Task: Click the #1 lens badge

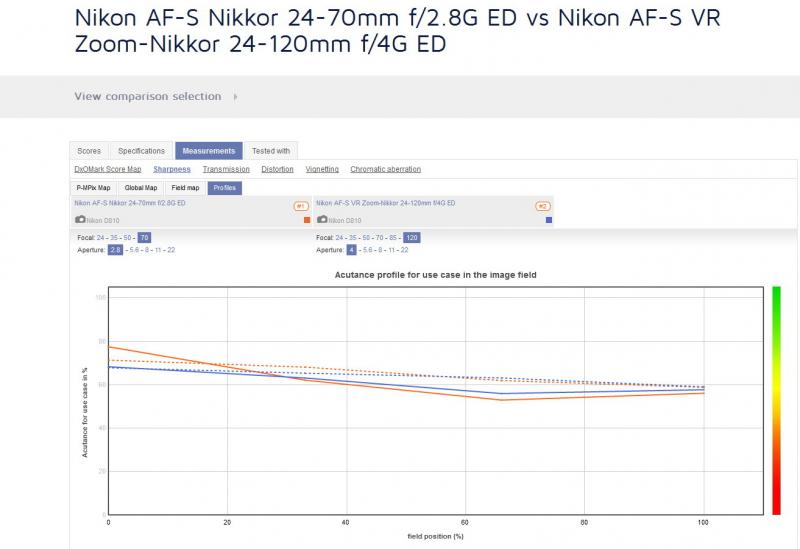Action: point(301,206)
